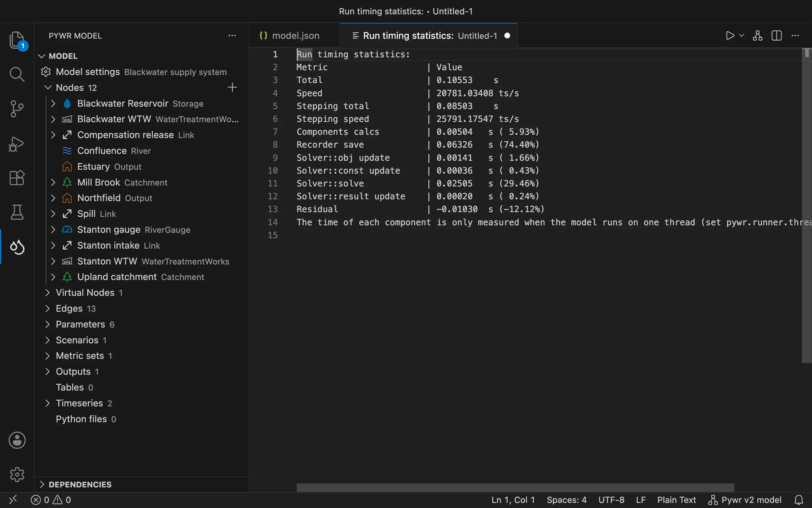Viewport: 812px width, 508px height.
Task: Click the Confluence river waves icon
Action: [67, 151]
